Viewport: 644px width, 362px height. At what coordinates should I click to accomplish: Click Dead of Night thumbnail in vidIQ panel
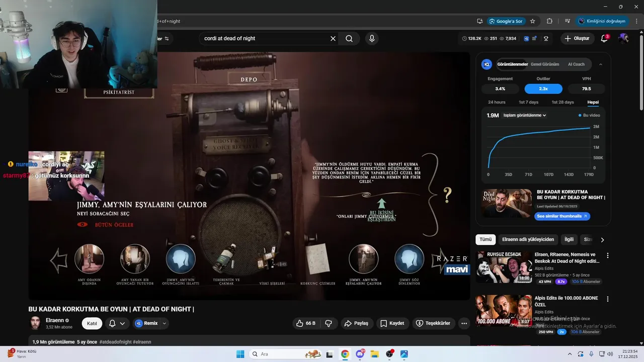[507, 203]
